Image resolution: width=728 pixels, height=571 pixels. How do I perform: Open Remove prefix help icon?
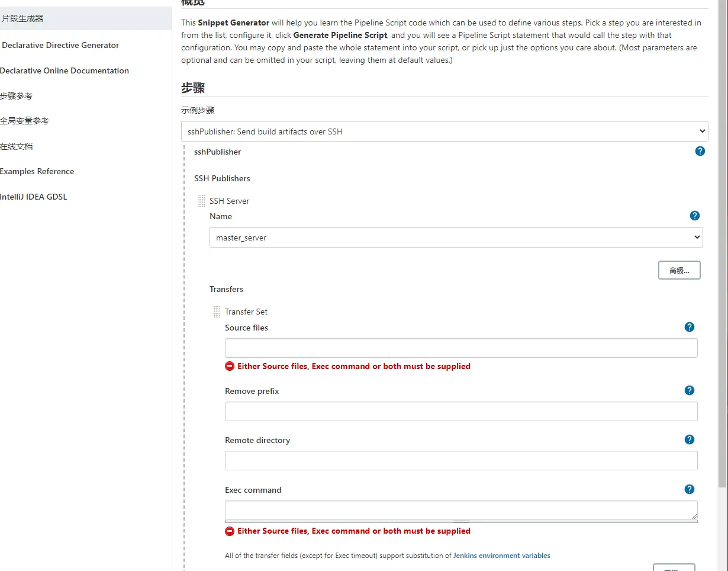tap(690, 390)
